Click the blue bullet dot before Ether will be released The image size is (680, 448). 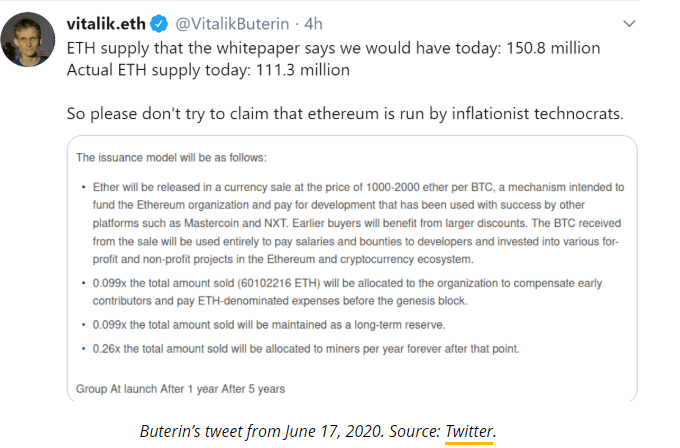pyautogui.click(x=84, y=187)
